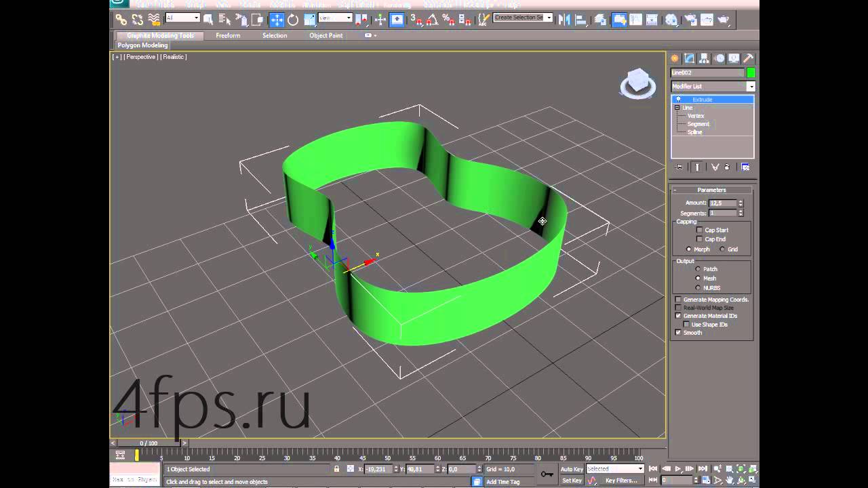Switch to the Object Paint ribbon tab

click(x=326, y=35)
